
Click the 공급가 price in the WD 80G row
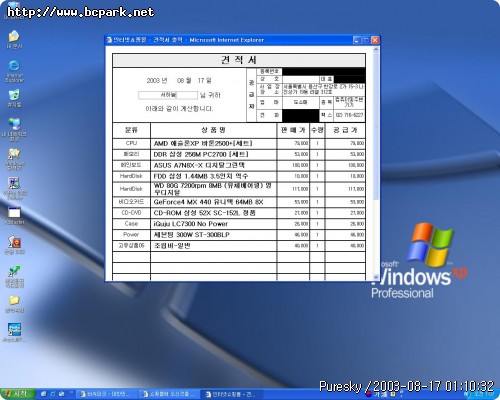point(356,189)
